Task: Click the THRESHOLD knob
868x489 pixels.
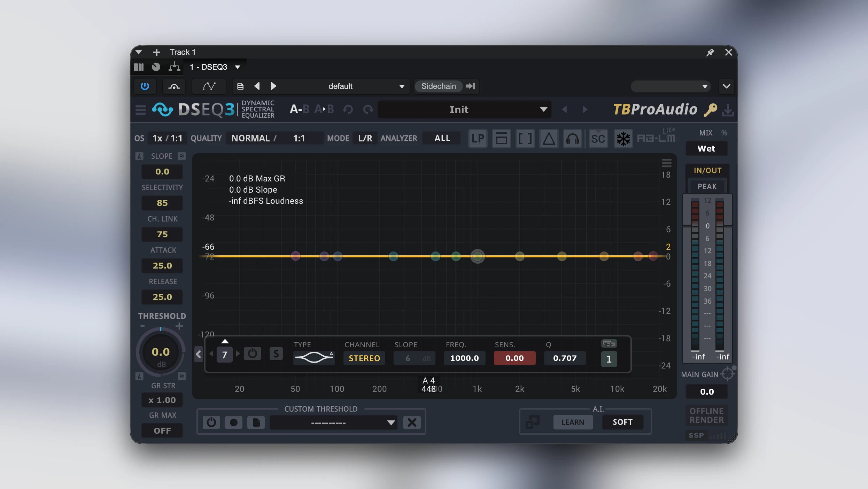Action: (161, 352)
